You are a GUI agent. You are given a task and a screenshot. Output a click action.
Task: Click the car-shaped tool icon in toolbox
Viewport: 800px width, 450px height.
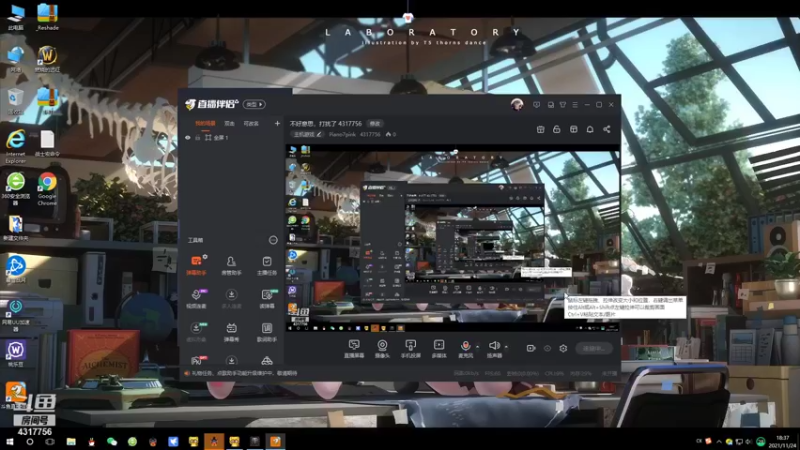[x=267, y=361]
